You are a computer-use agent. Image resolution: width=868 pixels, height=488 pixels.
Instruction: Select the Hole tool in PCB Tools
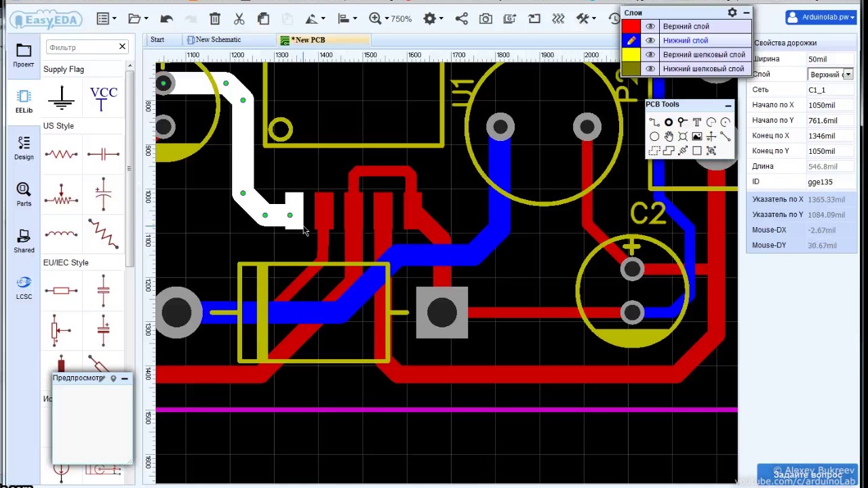(x=683, y=136)
